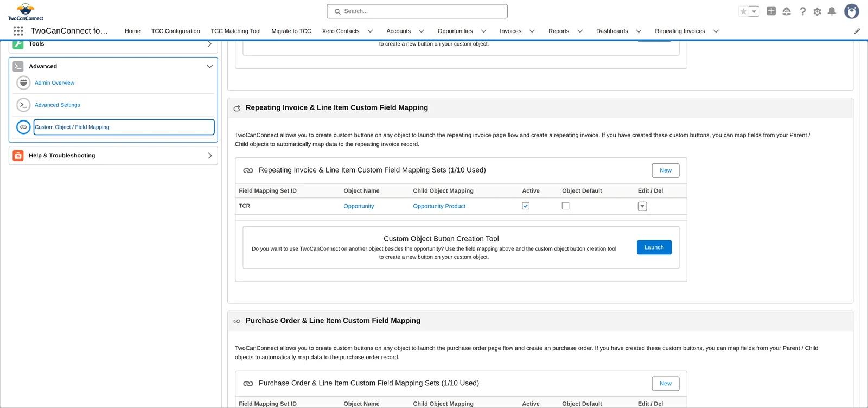Click New in Repeating Invoice Mapping Sets

point(666,170)
